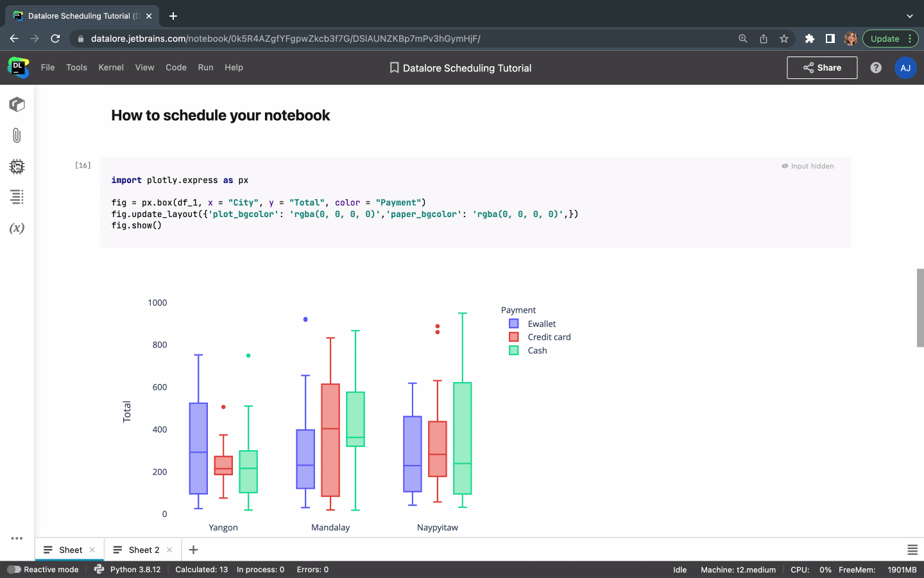
Task: Click the Chrome Update button
Action: tap(884, 39)
